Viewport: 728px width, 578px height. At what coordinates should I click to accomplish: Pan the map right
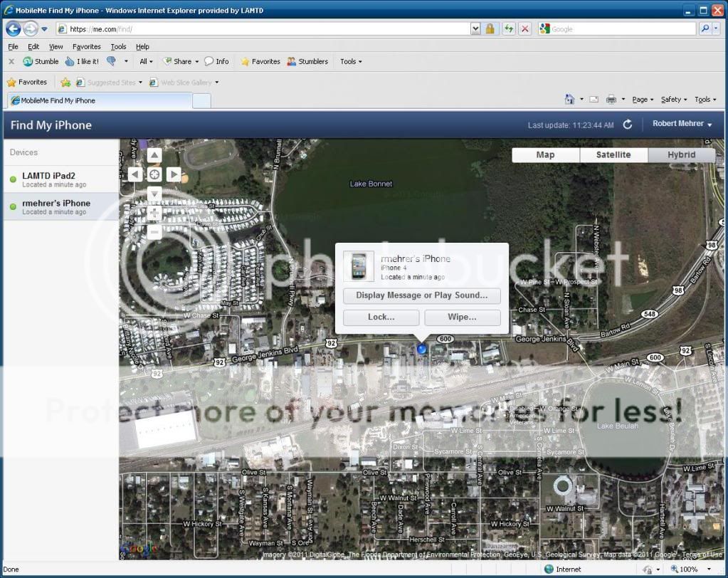tap(174, 174)
